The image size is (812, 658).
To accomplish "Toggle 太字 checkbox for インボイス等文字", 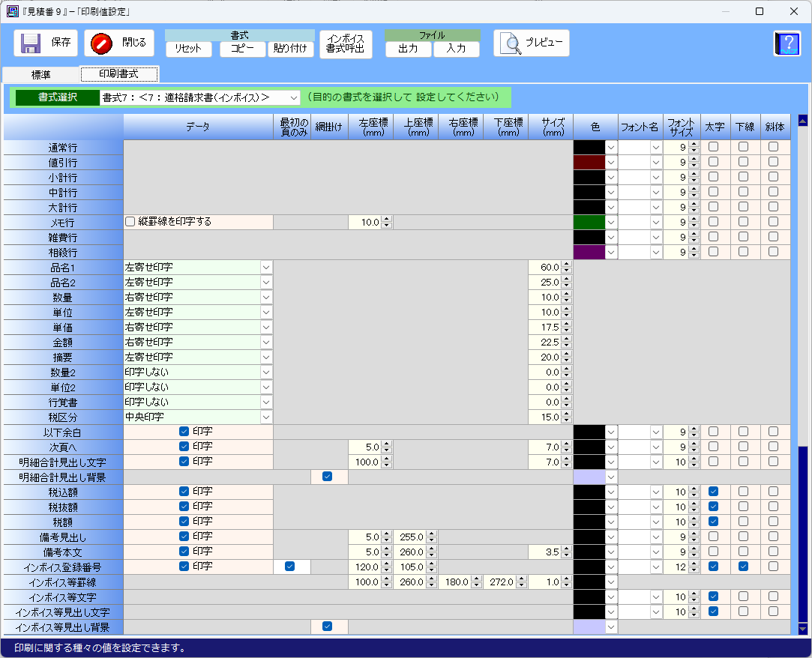I will tap(714, 597).
